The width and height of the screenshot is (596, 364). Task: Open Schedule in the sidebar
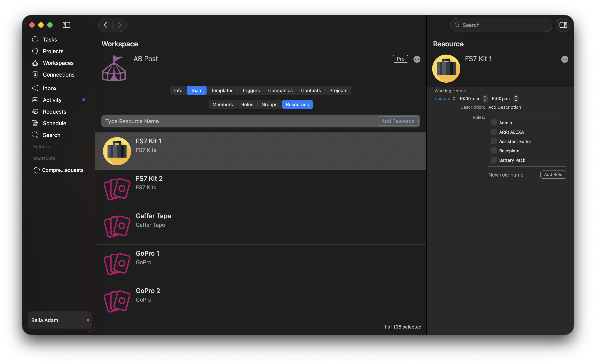pos(54,123)
